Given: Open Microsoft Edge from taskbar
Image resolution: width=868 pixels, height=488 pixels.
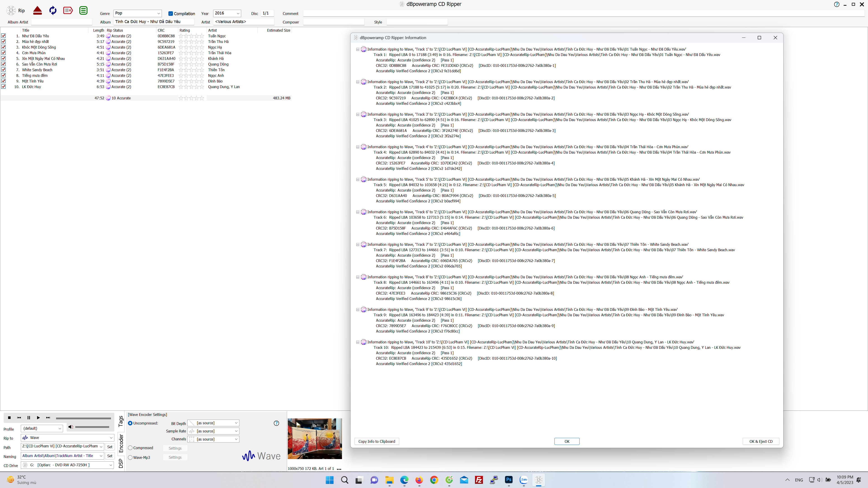Looking at the screenshot, I should pos(404,480).
